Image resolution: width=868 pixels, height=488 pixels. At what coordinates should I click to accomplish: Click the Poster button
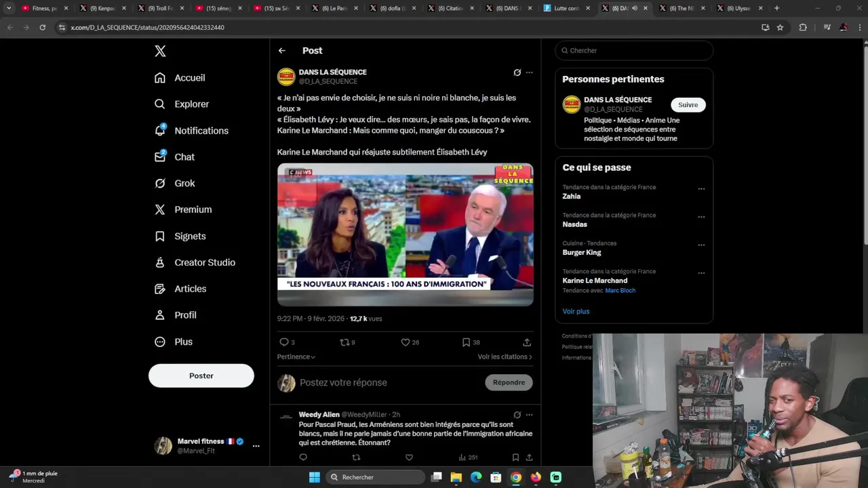pyautogui.click(x=201, y=375)
